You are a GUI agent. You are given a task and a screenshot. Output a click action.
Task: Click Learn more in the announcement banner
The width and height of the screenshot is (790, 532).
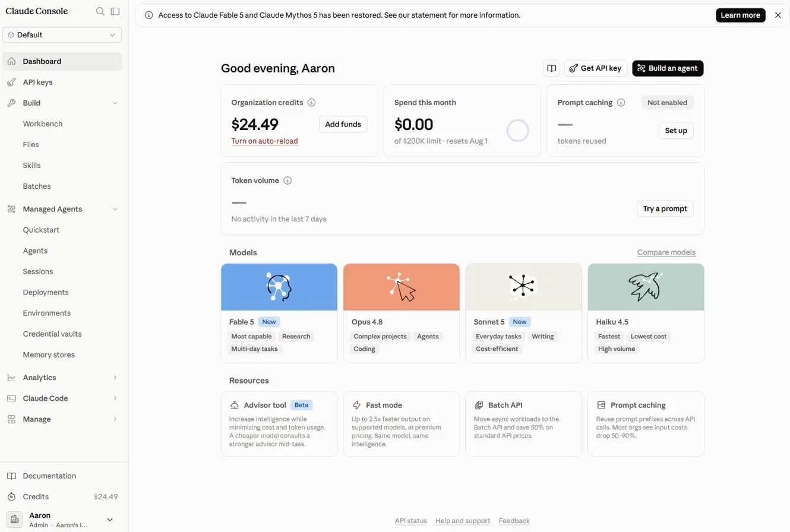point(740,15)
